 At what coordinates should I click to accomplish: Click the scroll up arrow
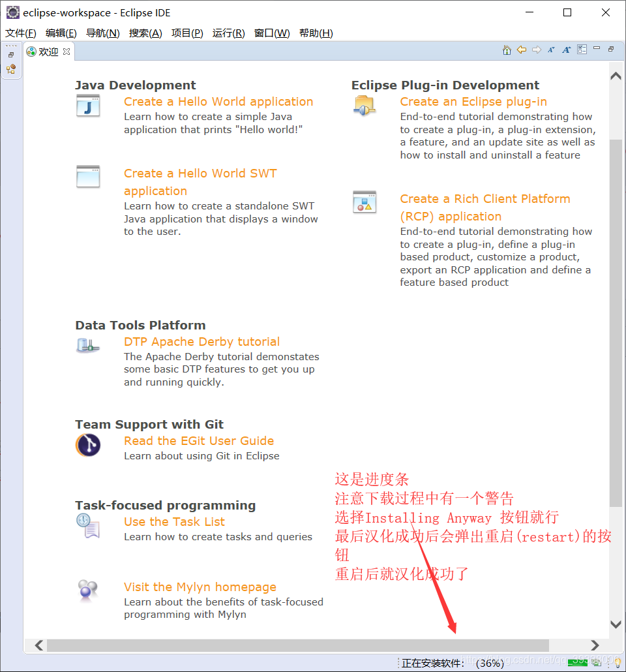pos(616,76)
